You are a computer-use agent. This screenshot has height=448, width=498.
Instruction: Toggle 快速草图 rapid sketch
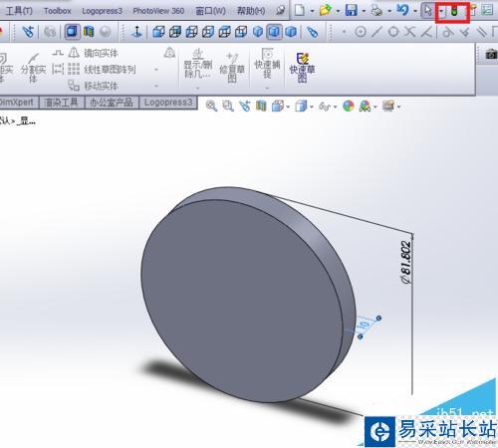[302, 68]
